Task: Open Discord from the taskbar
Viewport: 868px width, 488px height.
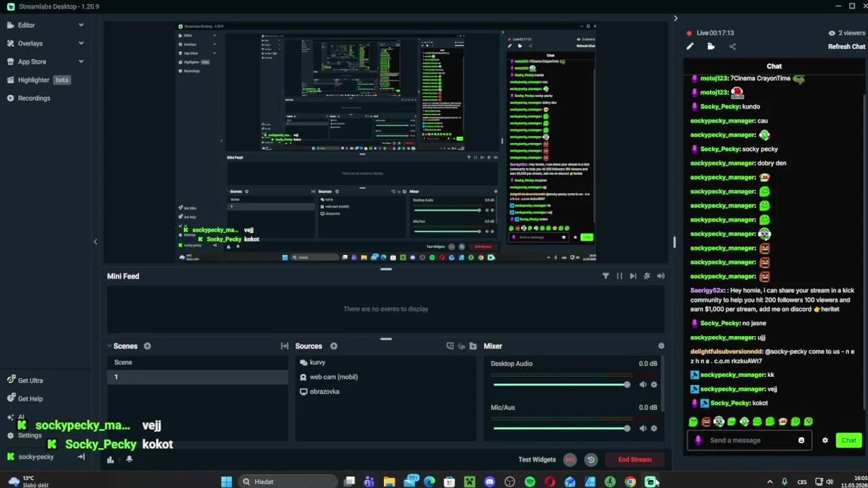Action: click(x=490, y=482)
